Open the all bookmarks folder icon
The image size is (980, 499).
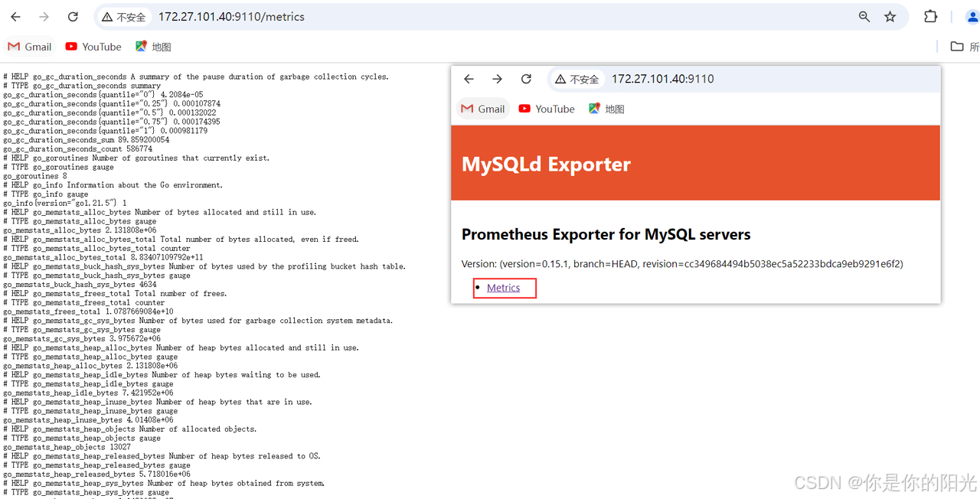coord(957,47)
